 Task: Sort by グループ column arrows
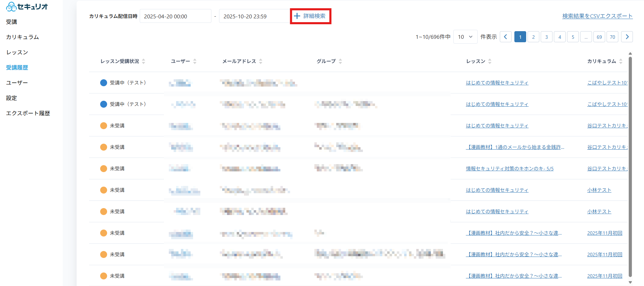pos(340,61)
